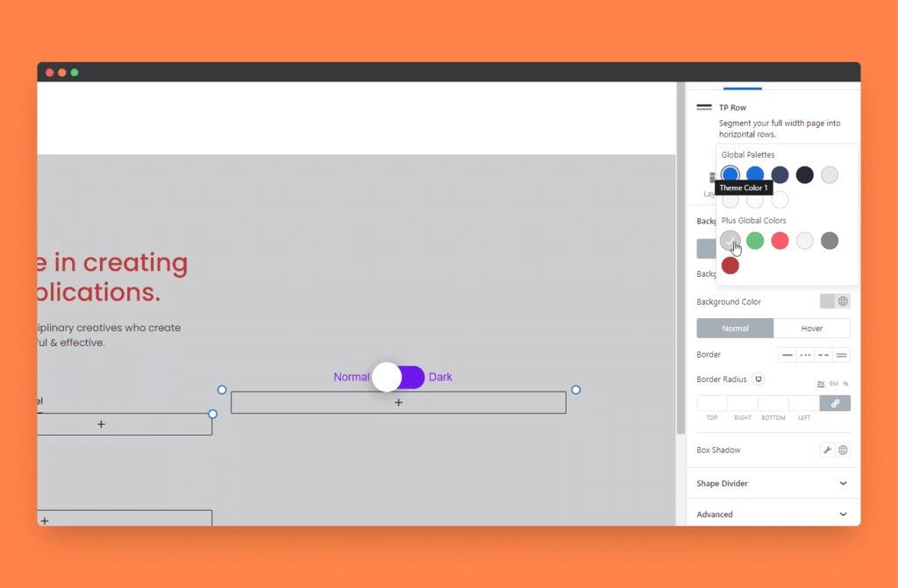Switch to the Hover state tab

pyautogui.click(x=811, y=329)
